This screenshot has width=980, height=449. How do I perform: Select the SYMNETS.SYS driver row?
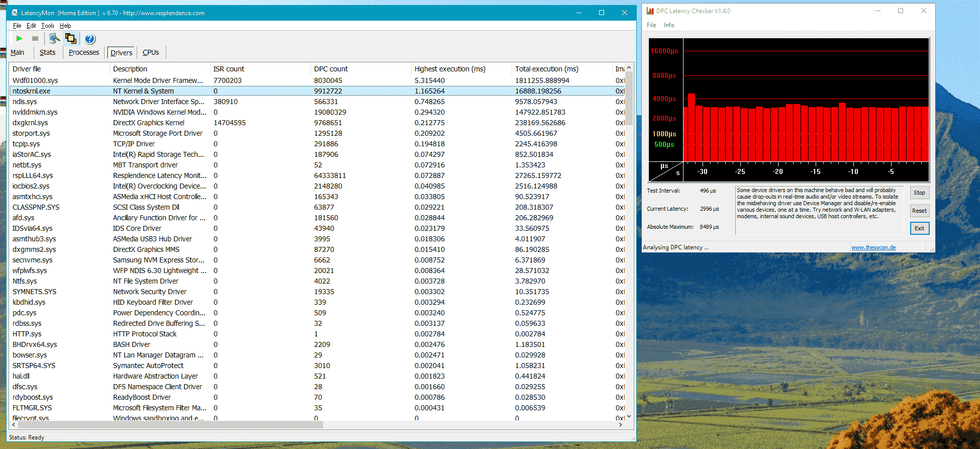[317, 292]
